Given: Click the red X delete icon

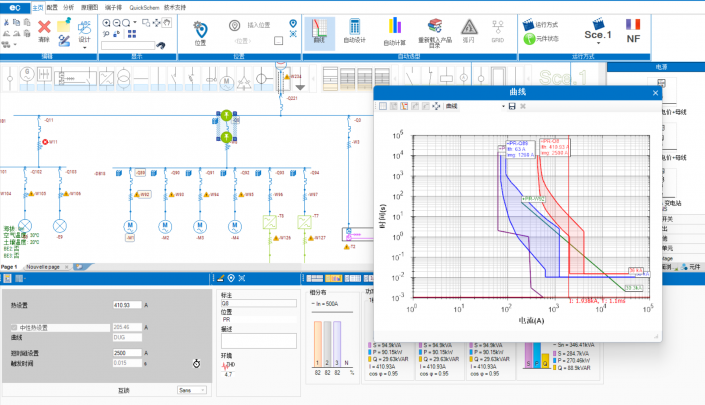Looking at the screenshot, I should [x=44, y=27].
